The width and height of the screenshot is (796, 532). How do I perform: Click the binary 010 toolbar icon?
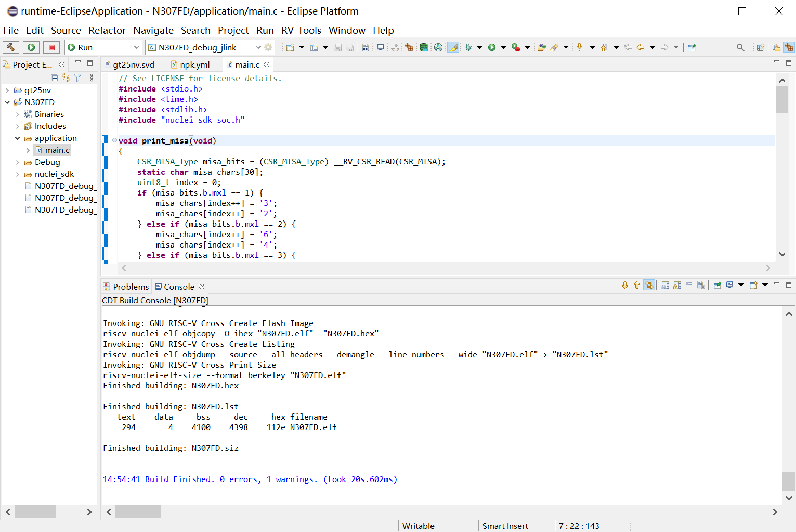(366, 47)
